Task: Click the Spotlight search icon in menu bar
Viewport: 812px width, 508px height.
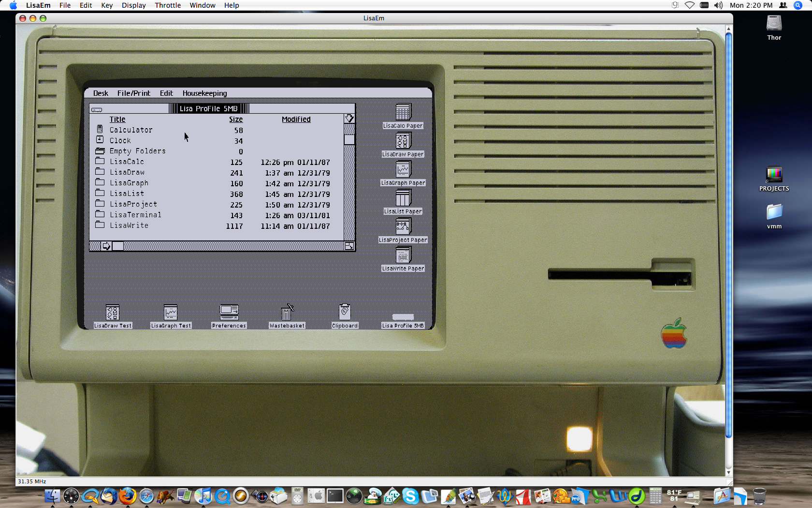Action: point(798,5)
